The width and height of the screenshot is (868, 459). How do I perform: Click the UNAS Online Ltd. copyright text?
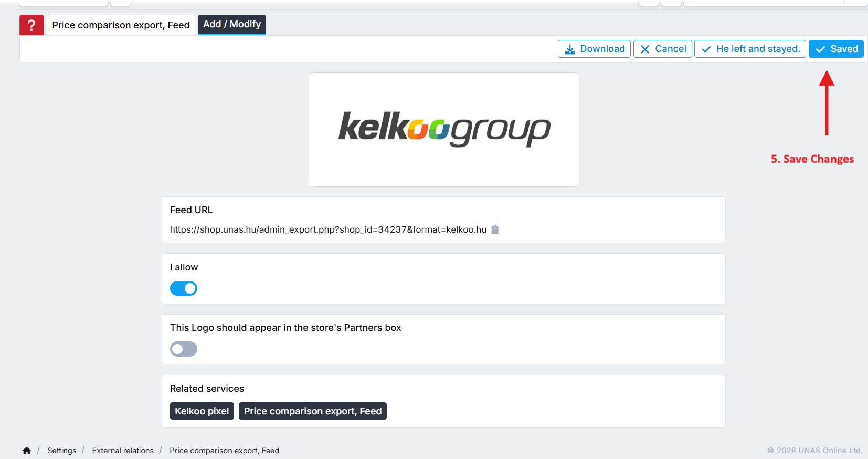tap(815, 451)
